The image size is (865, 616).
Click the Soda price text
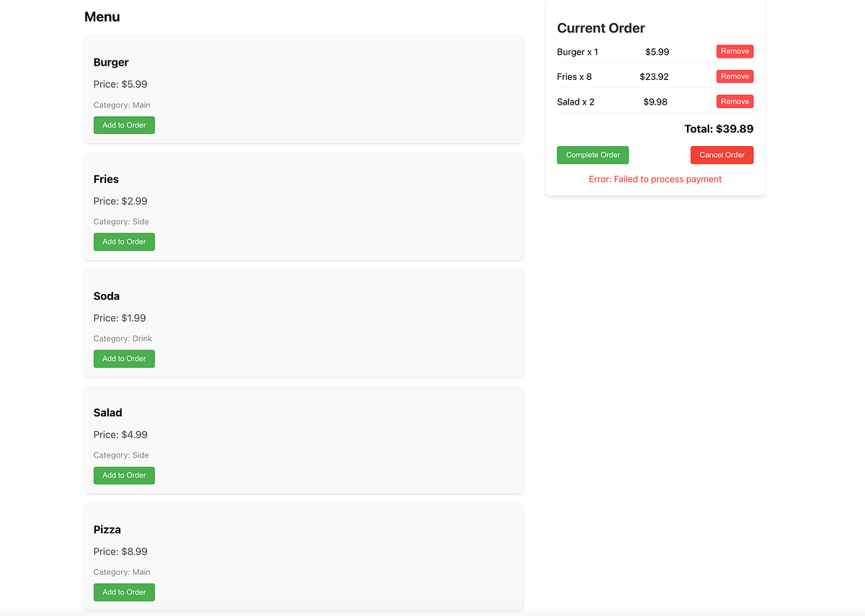click(x=119, y=318)
